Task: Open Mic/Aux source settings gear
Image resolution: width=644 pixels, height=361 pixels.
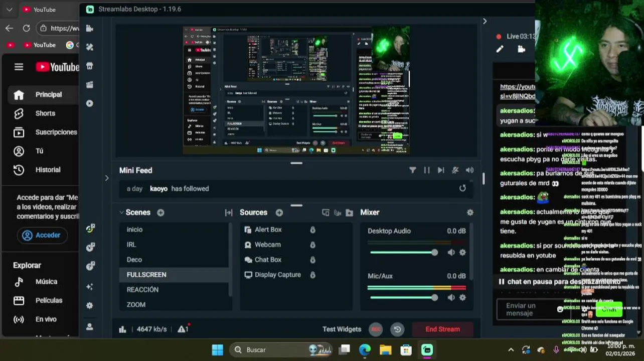Action: 462,297
